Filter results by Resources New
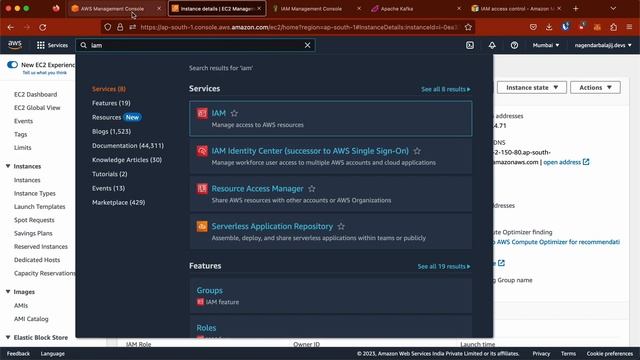 tap(116, 117)
